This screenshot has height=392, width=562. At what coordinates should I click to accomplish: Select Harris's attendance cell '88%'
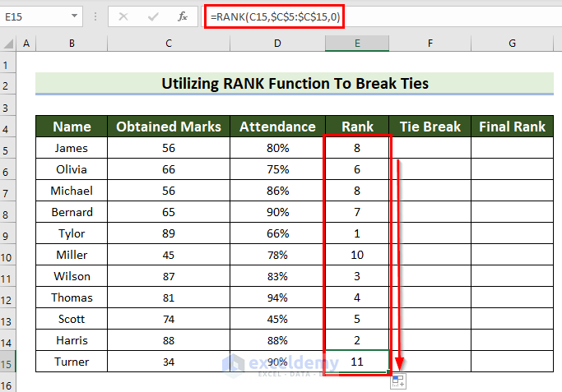tap(277, 340)
